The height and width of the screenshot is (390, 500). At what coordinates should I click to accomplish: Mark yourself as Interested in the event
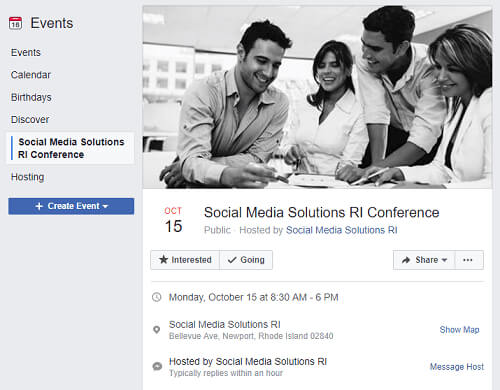pos(185,260)
